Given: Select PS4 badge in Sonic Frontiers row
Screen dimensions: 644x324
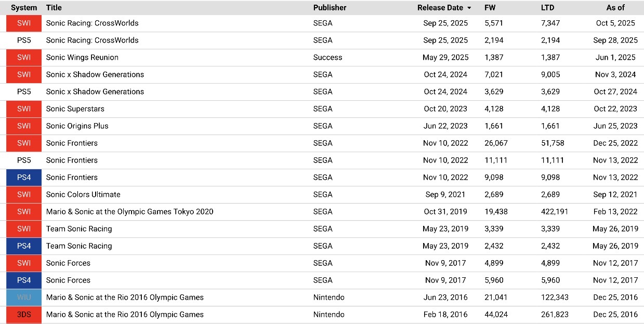Looking at the screenshot, I should click(24, 178).
